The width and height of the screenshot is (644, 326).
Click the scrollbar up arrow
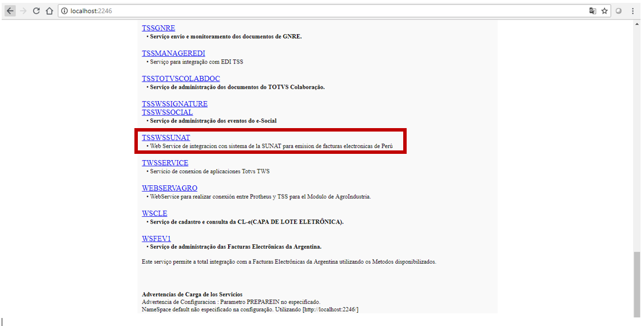637,24
